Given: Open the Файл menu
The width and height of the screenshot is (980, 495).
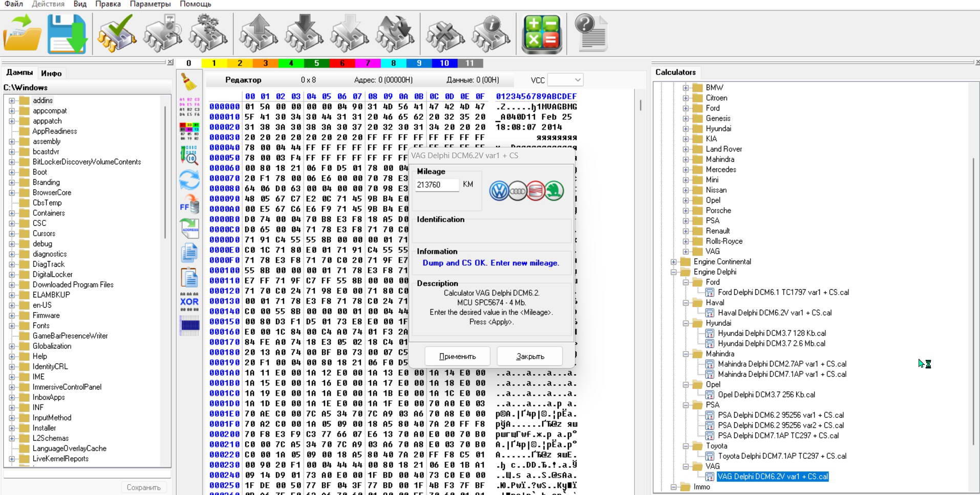Looking at the screenshot, I should [14, 4].
